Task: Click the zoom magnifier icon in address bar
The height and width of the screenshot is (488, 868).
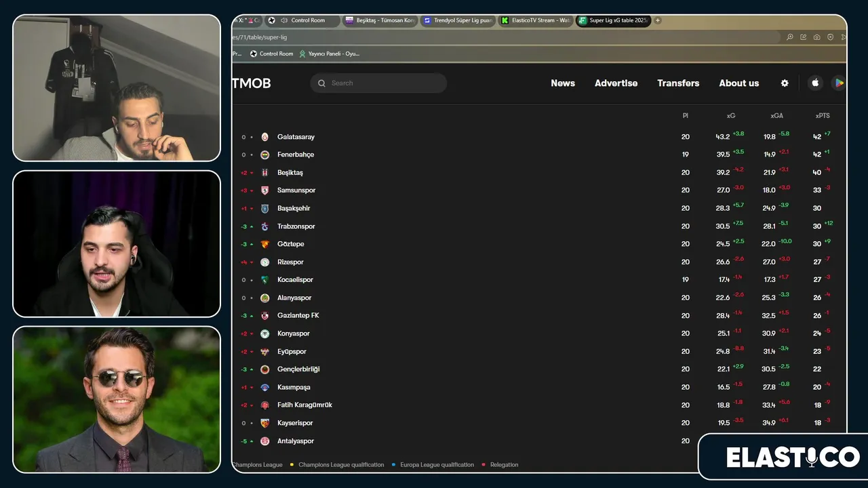Action: pyautogui.click(x=790, y=37)
